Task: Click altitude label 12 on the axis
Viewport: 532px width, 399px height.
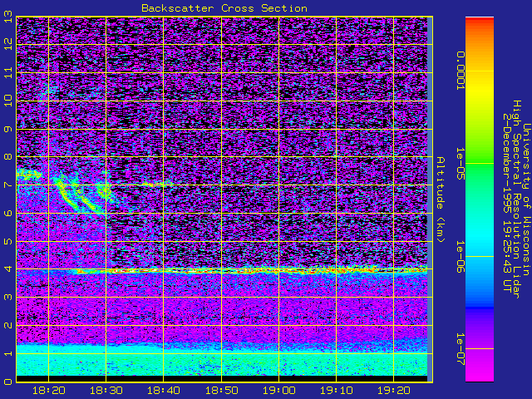Action: [x=8, y=44]
